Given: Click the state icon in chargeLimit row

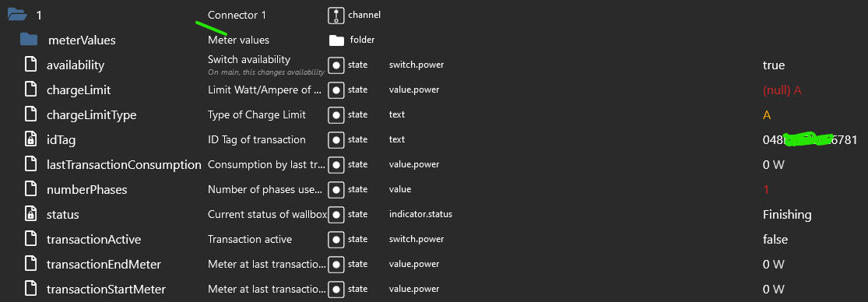Looking at the screenshot, I should pos(336,90).
